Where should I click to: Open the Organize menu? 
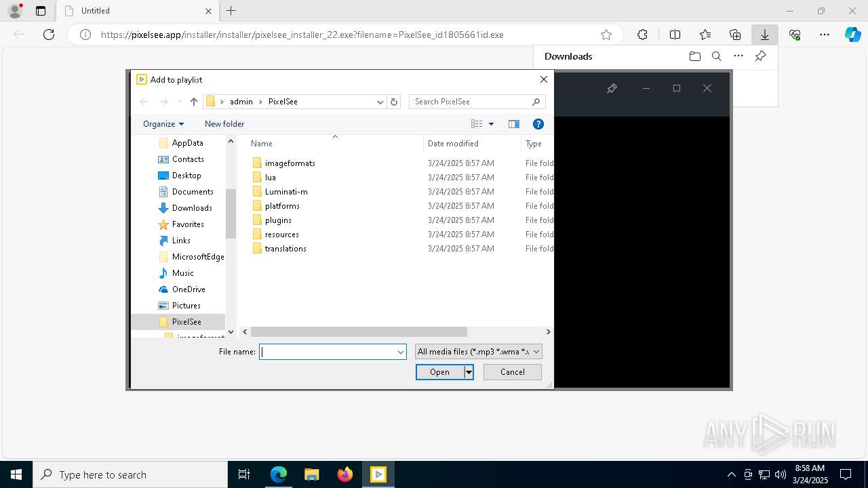[163, 124]
